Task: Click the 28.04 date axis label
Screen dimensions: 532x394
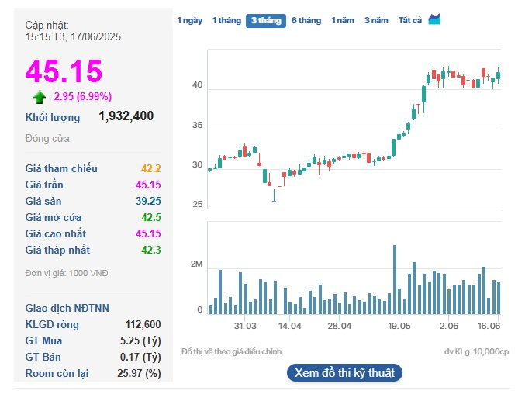Action: 340,326
